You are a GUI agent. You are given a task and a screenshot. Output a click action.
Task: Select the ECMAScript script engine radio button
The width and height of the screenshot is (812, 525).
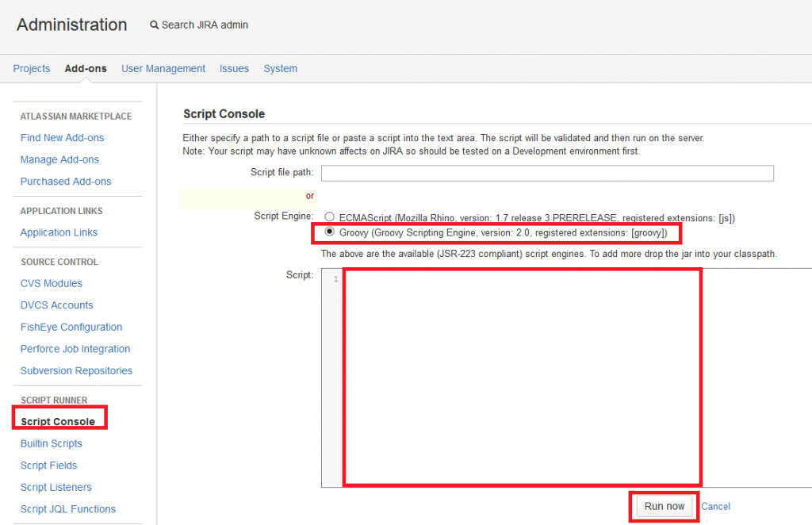329,217
